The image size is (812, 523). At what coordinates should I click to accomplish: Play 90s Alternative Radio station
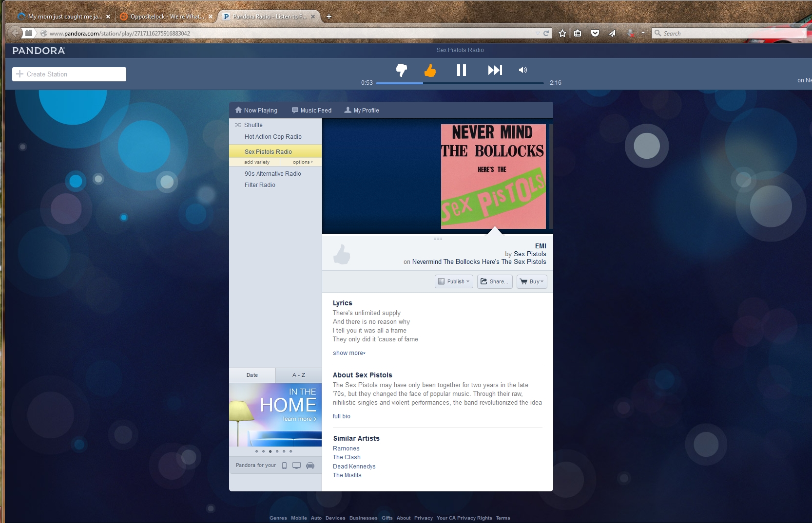coord(273,174)
